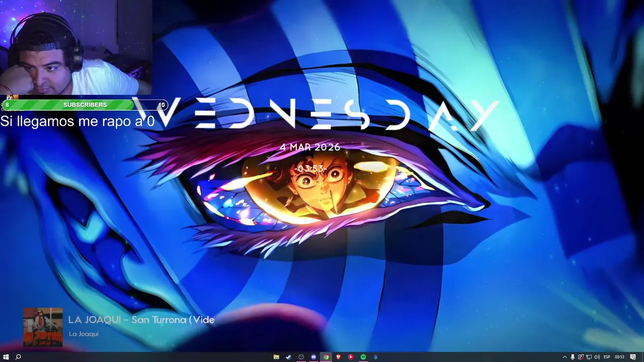The image size is (644, 362).
Task: Expand hidden system tray icons
Action: [565, 357]
